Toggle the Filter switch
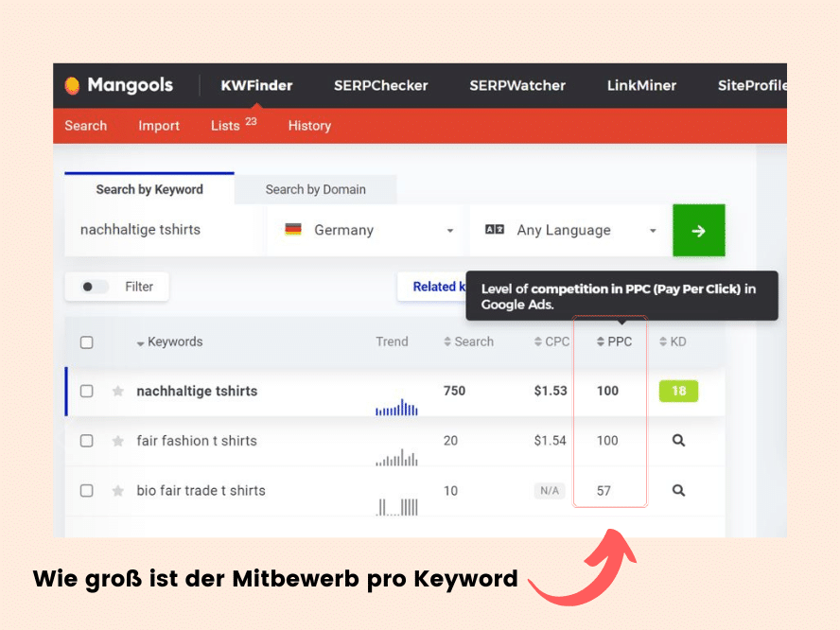The height and width of the screenshot is (630, 840). point(95,287)
